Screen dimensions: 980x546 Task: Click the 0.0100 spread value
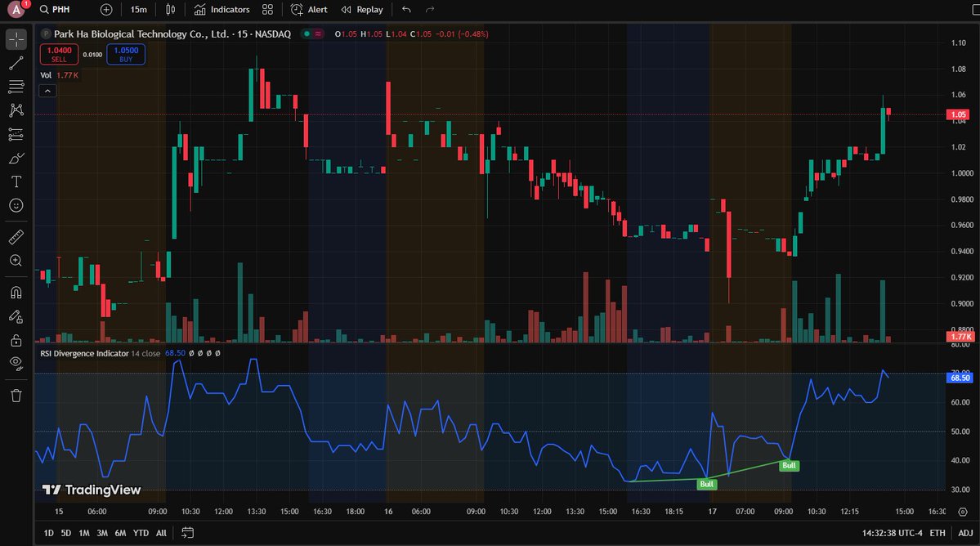[92, 55]
